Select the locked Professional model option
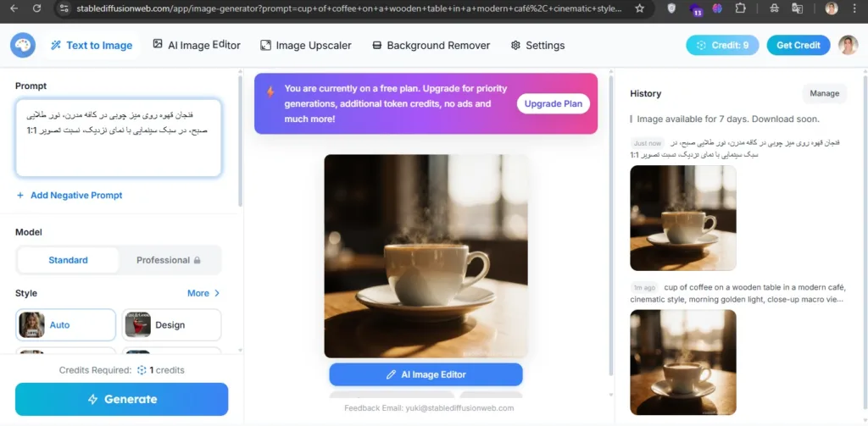 (x=169, y=260)
